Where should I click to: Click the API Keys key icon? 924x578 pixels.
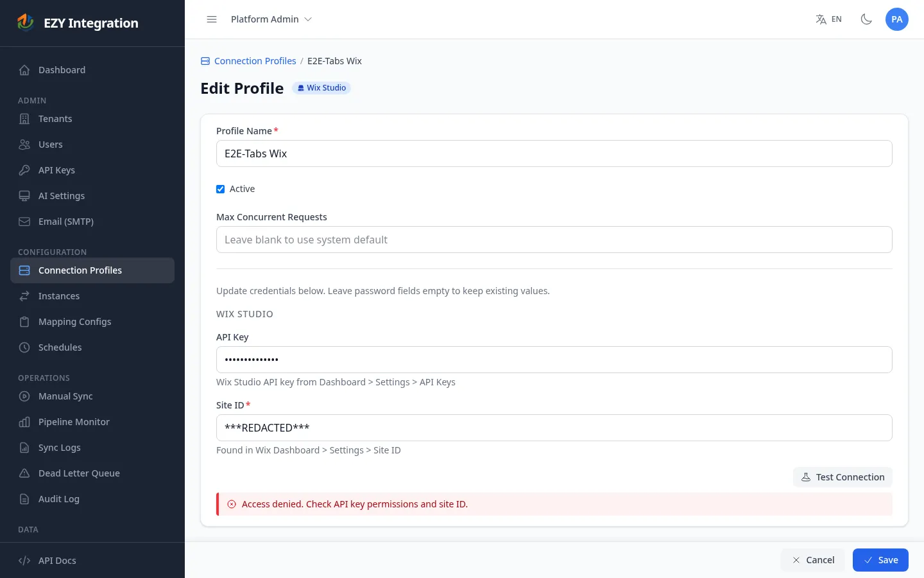24,170
